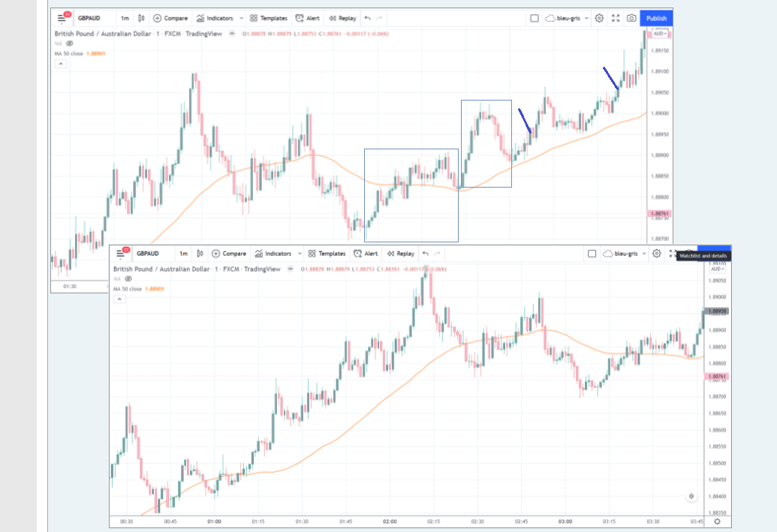This screenshot has height=532, width=777.
Task: Open the hamburger menu in the upper chart
Action: click(62, 18)
